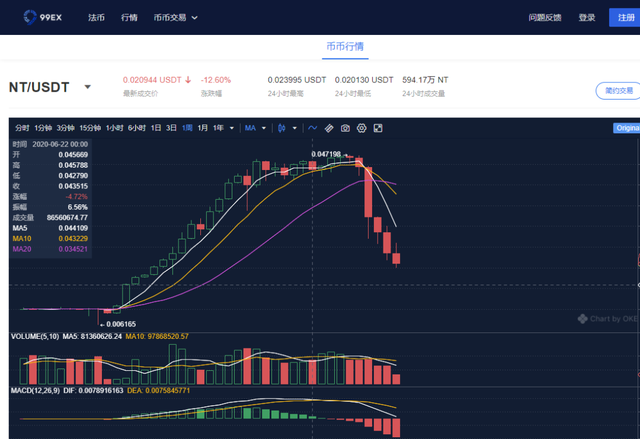The image size is (640, 439).
Task: Open chart settings gear icon
Action: click(x=362, y=128)
